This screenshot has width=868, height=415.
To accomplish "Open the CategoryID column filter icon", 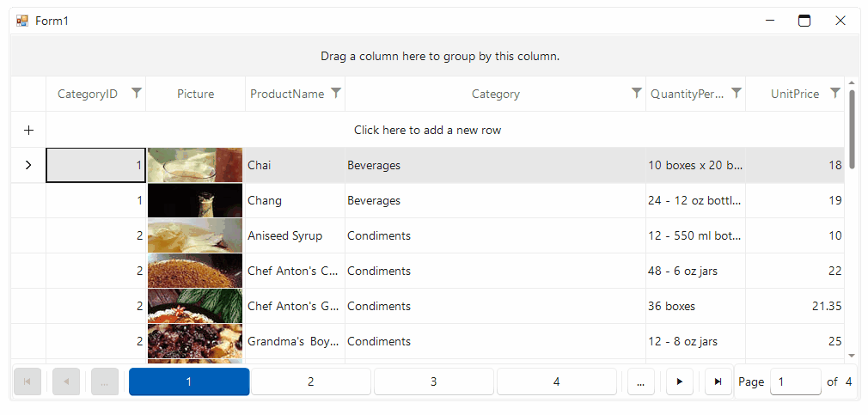I will click(137, 93).
